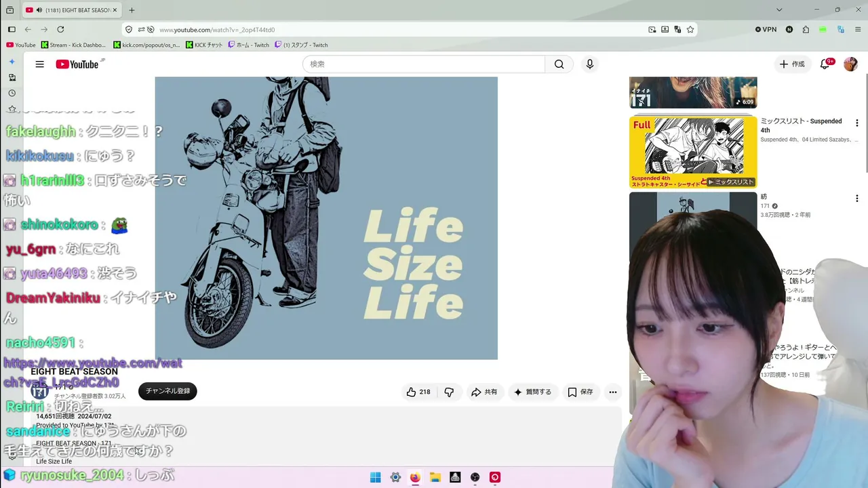Dislike the EIGHT BEAT SEASON video

point(449,392)
